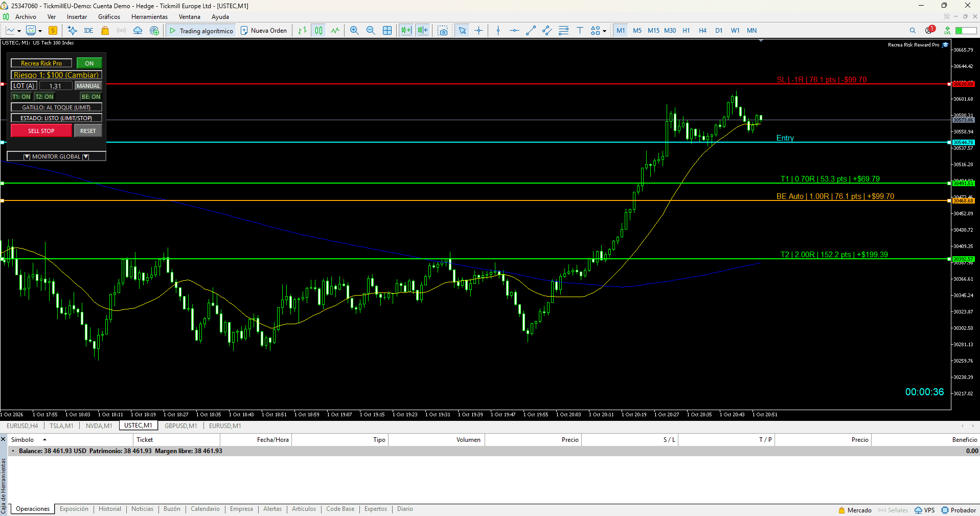The width and height of the screenshot is (980, 516).
Task: Open the Herramientas menu
Action: point(149,17)
